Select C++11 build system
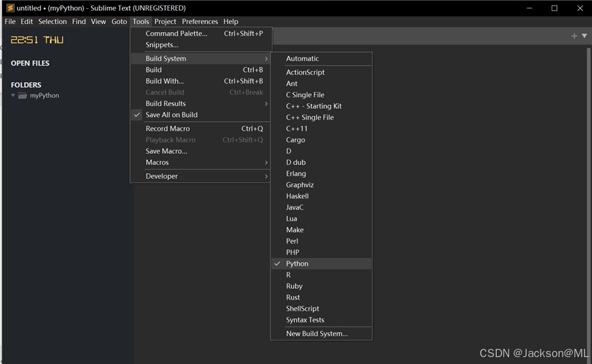Image resolution: width=592 pixels, height=364 pixels. (321, 129)
